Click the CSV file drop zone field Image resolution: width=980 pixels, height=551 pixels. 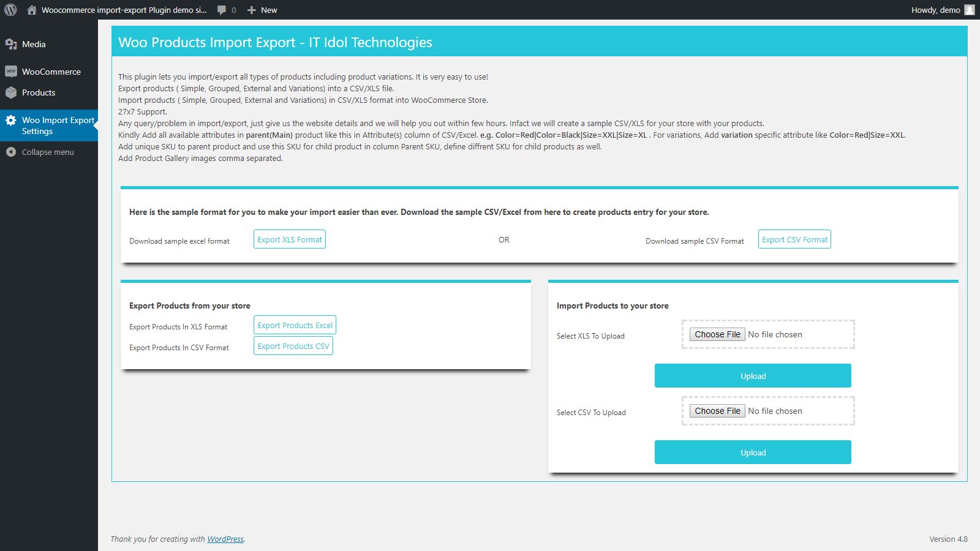pyautogui.click(x=768, y=411)
